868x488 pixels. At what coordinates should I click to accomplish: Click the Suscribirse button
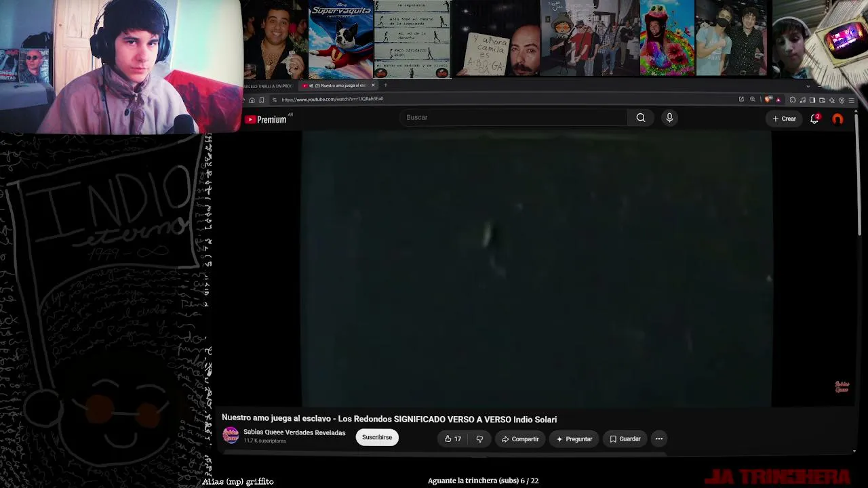(377, 438)
